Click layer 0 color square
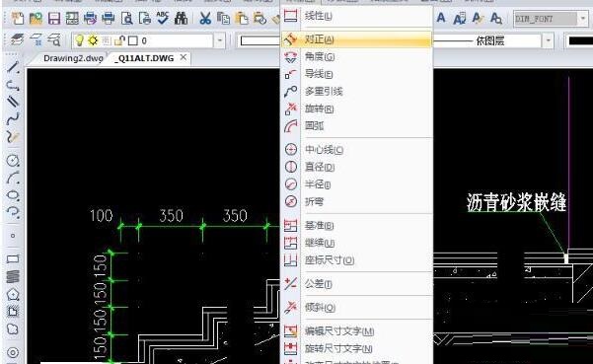This screenshot has width=593, height=364. (x=133, y=40)
